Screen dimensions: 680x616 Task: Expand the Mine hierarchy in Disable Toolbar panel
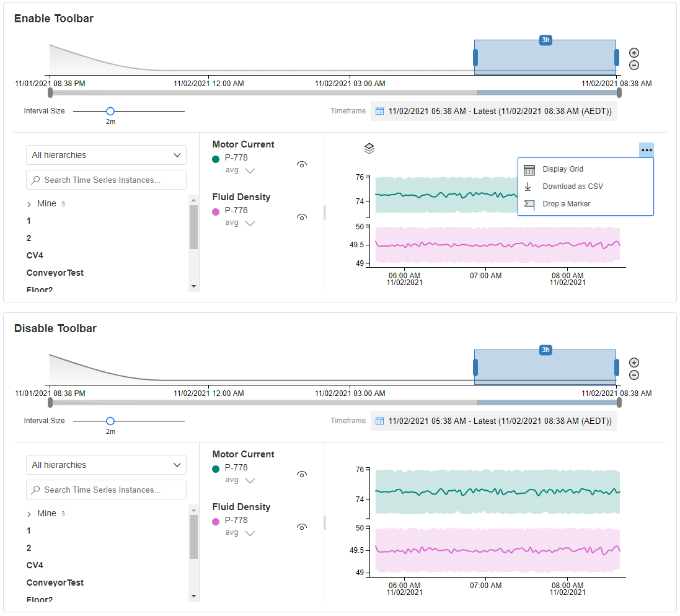29,514
